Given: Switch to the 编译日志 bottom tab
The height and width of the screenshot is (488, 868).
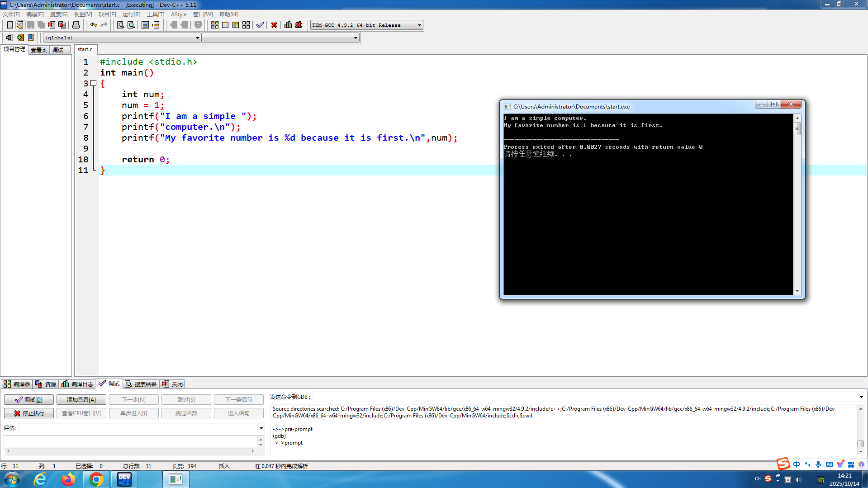Looking at the screenshot, I should [77, 384].
